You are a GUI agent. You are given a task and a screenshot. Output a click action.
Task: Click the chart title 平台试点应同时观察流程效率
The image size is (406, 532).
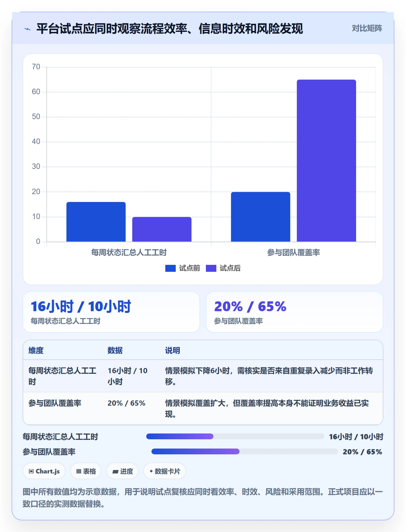pyautogui.click(x=170, y=29)
